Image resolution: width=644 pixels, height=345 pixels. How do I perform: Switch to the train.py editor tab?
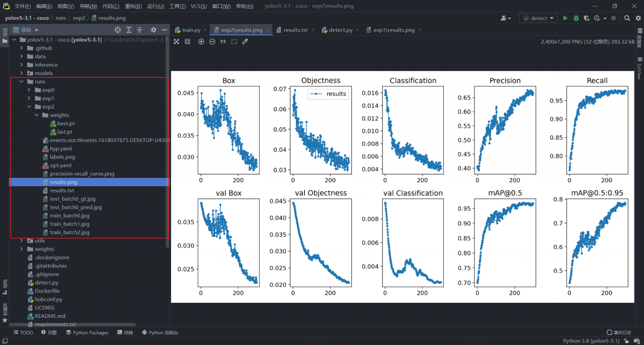click(x=187, y=30)
